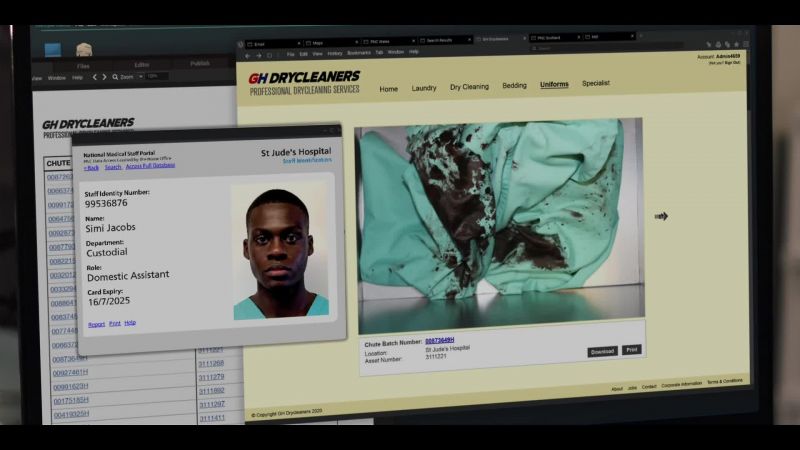Click the previous page chevron in document viewer
Viewport: 800px width, 450px height.
pos(95,77)
